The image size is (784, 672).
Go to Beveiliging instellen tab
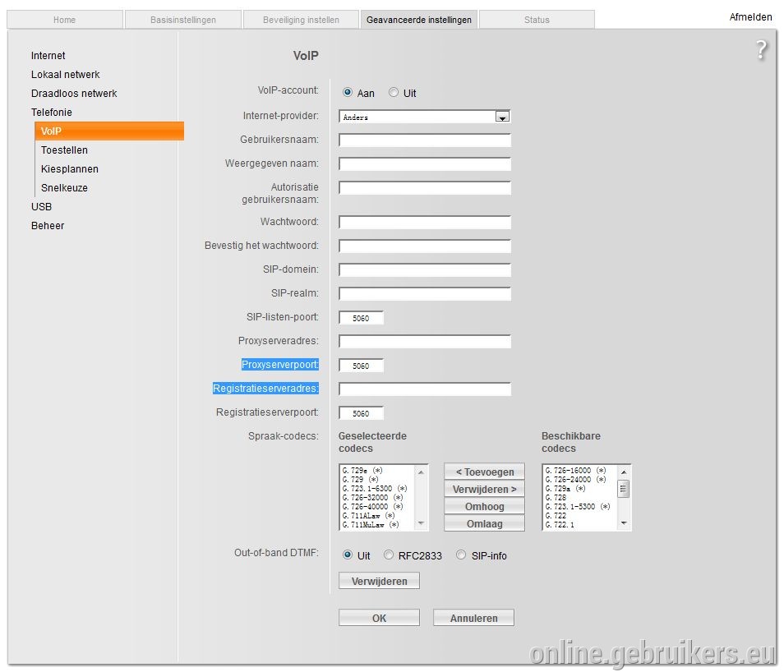(x=301, y=20)
